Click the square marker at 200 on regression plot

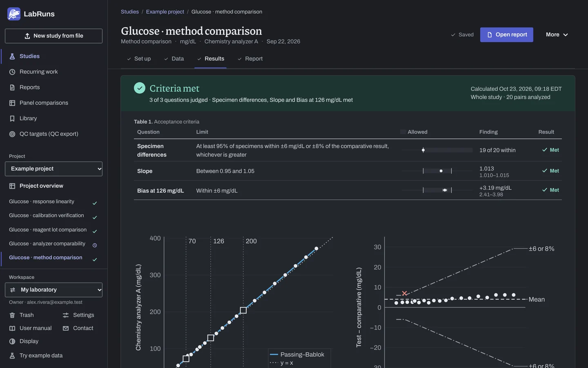pos(243,310)
